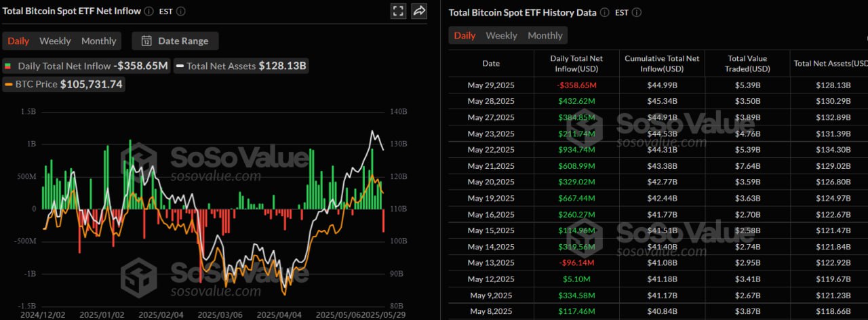Open the Date Range picker
The width and height of the screenshot is (868, 320).
coord(175,41)
